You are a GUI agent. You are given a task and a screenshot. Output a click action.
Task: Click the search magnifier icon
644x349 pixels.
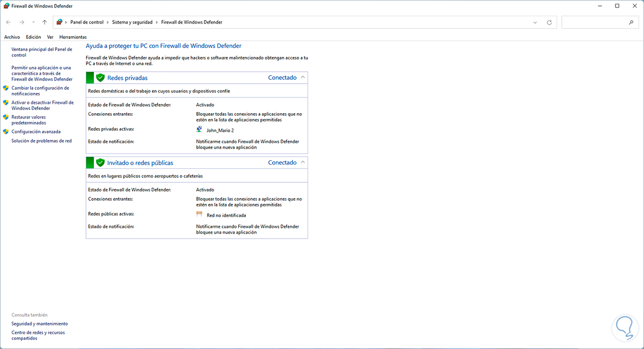tap(631, 23)
